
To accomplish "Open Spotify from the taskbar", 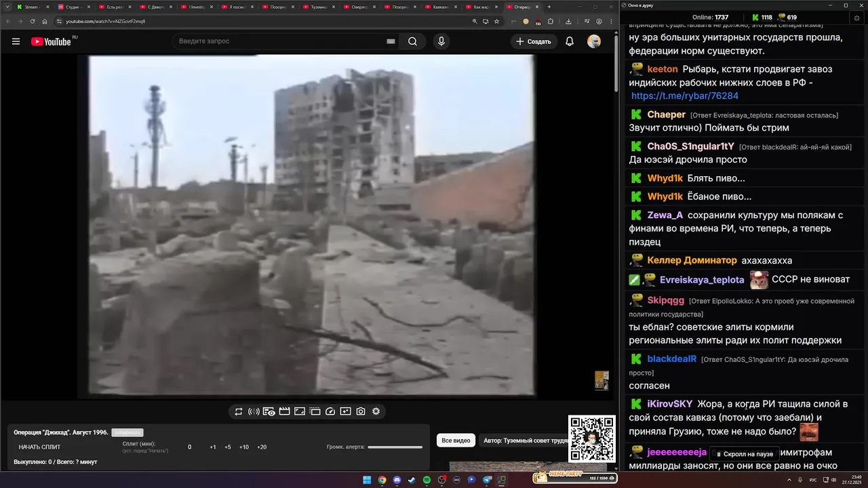I will 427,480.
